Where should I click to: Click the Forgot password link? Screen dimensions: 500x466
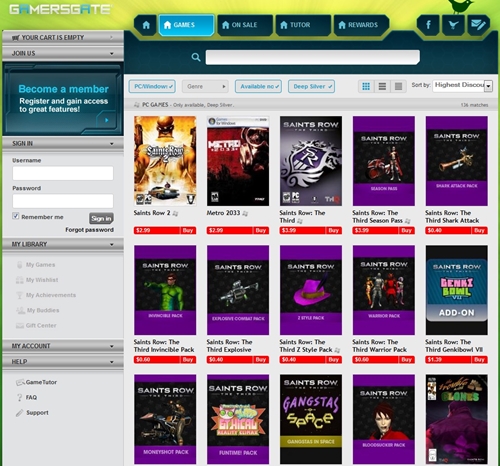[89, 230]
